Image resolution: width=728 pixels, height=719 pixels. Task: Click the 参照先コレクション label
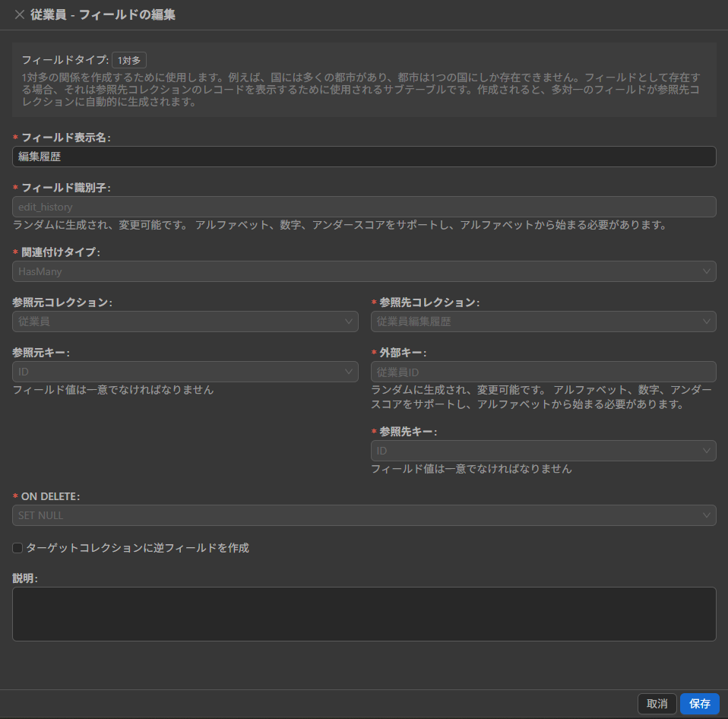pyautogui.click(x=429, y=302)
